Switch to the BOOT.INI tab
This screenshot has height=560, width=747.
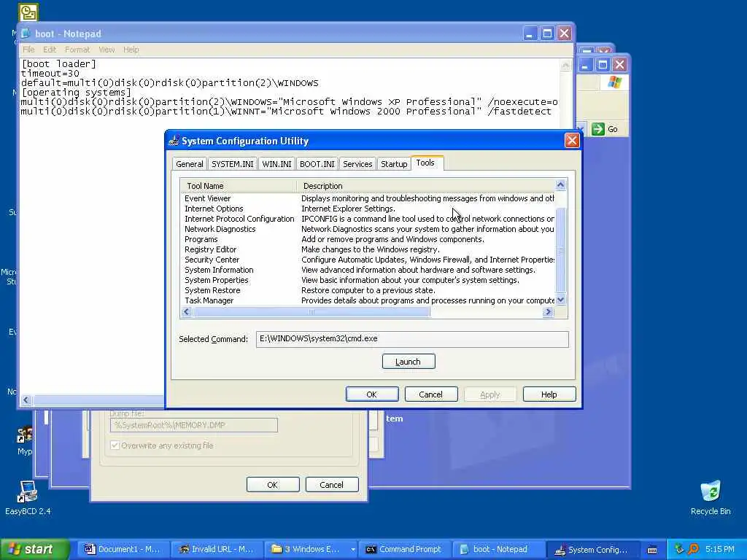coord(317,164)
